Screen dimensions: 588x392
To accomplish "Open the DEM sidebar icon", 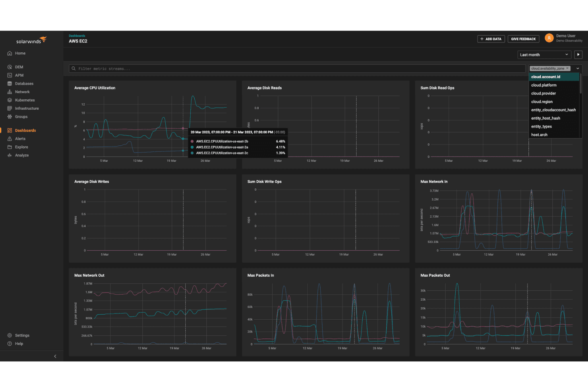I will (x=10, y=67).
